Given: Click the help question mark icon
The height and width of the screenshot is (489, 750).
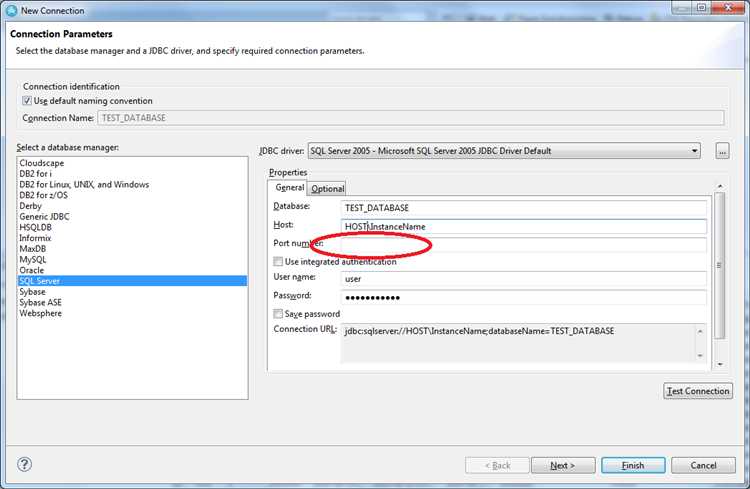Looking at the screenshot, I should click(24, 464).
